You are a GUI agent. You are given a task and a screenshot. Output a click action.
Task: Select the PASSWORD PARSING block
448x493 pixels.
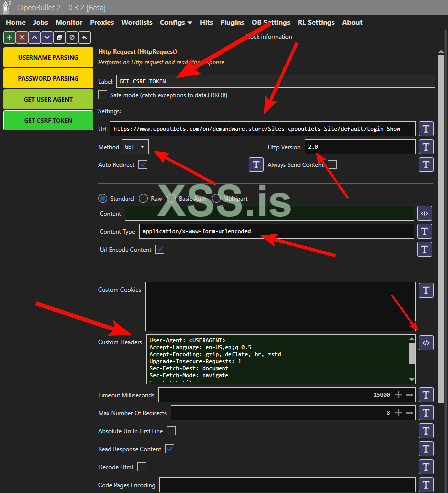coord(48,79)
